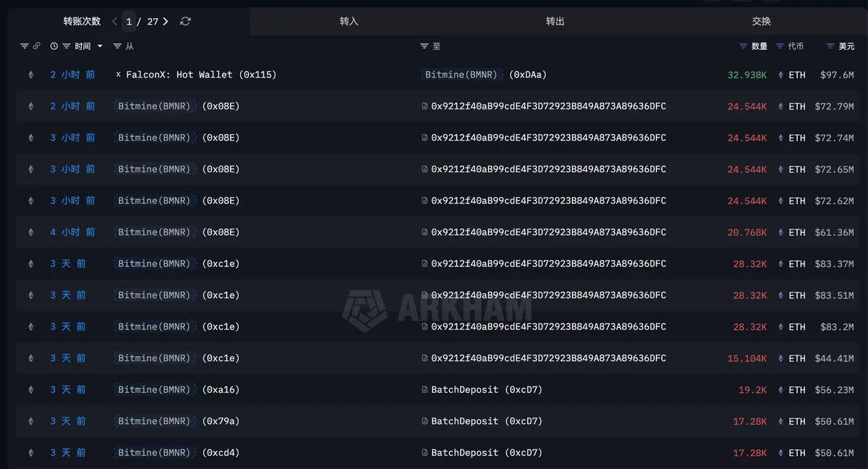The height and width of the screenshot is (469, 868).
Task: Click the link icon in the table header
Action: click(36, 46)
